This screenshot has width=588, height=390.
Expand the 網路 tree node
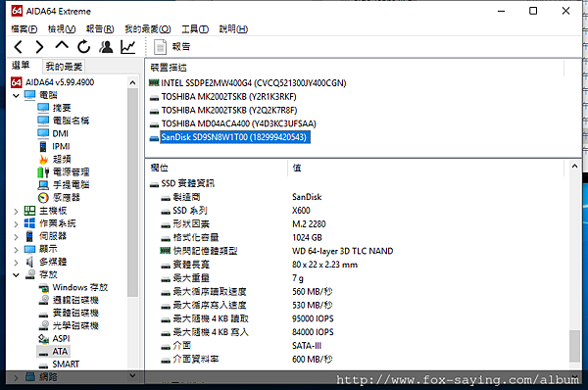[x=16, y=377]
